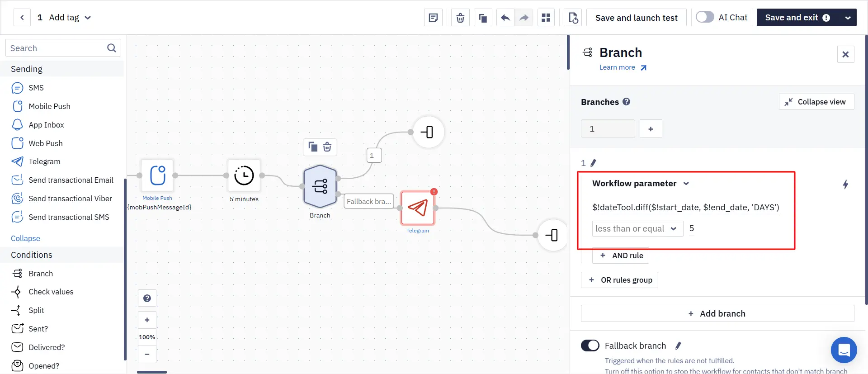868x374 pixels.
Task: Click the grid layout icon
Action: coord(546,18)
